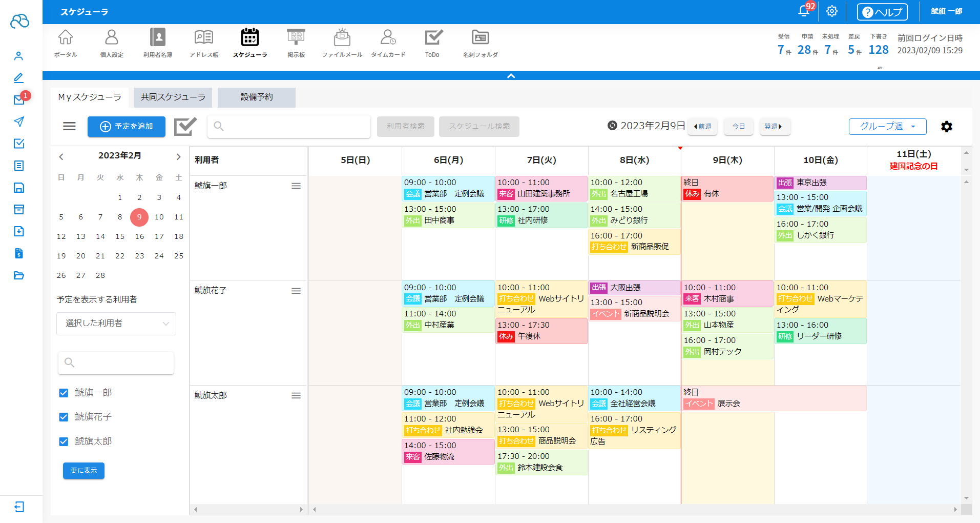Expand the 選択した利用者 dropdown

click(116, 324)
